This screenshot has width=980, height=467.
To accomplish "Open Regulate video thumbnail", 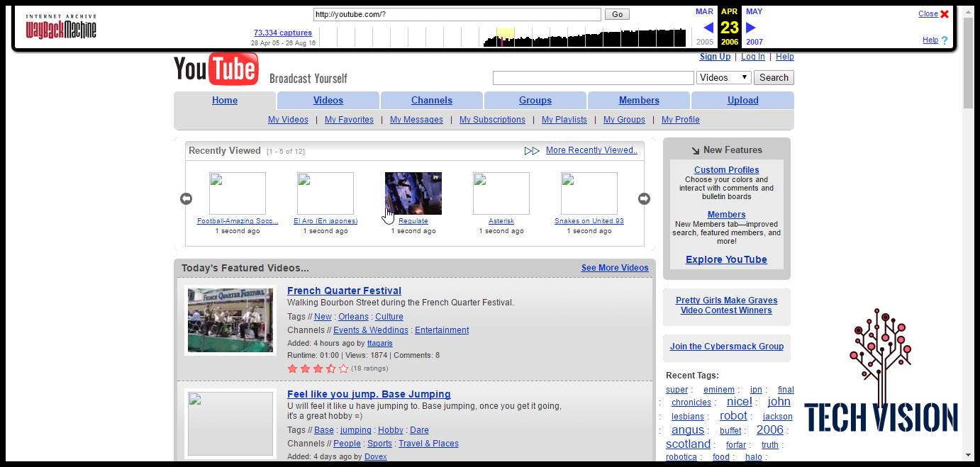I will click(413, 193).
